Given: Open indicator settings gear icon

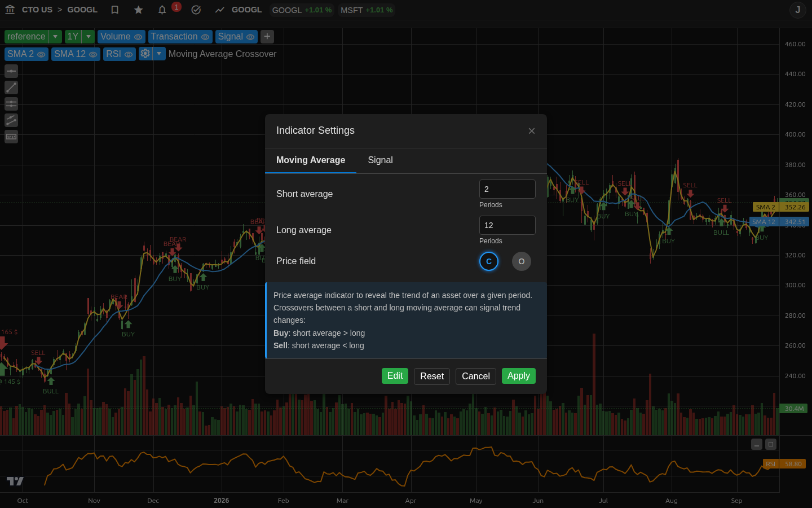Looking at the screenshot, I should pyautogui.click(x=145, y=54).
